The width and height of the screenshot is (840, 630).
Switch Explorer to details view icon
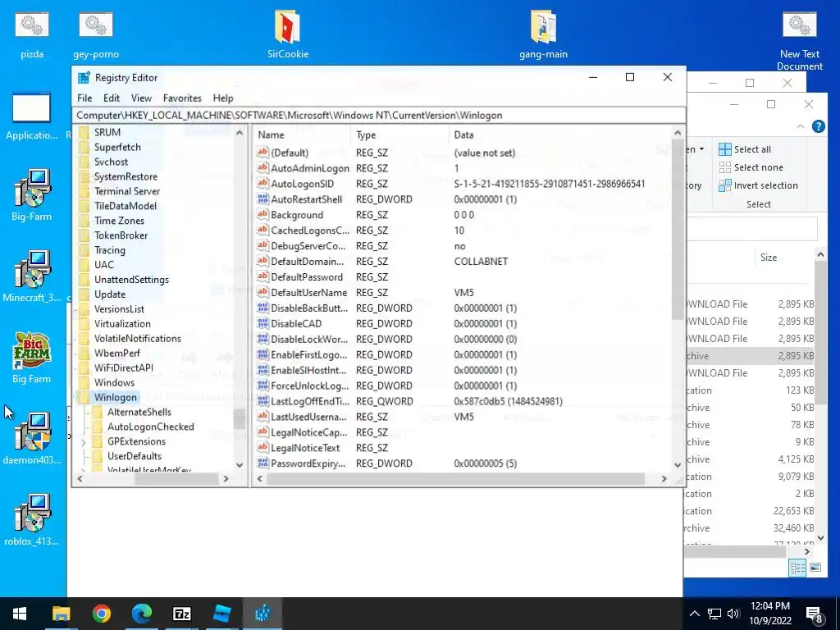coord(797,568)
